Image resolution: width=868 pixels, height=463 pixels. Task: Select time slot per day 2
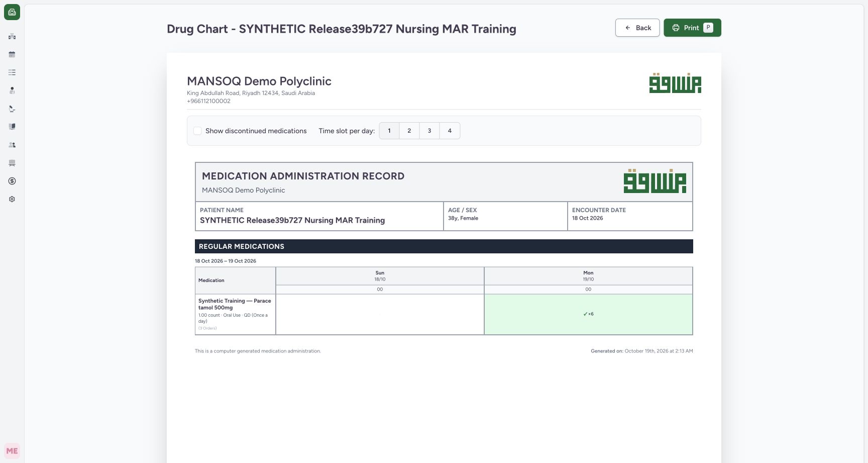coord(409,131)
